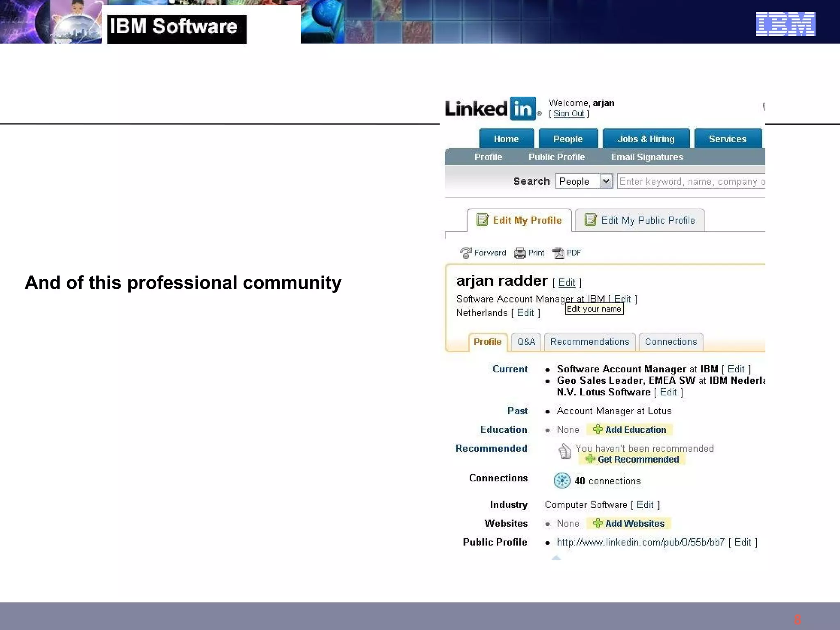
Task: Click Edit next to Netherlands location
Action: tap(525, 313)
